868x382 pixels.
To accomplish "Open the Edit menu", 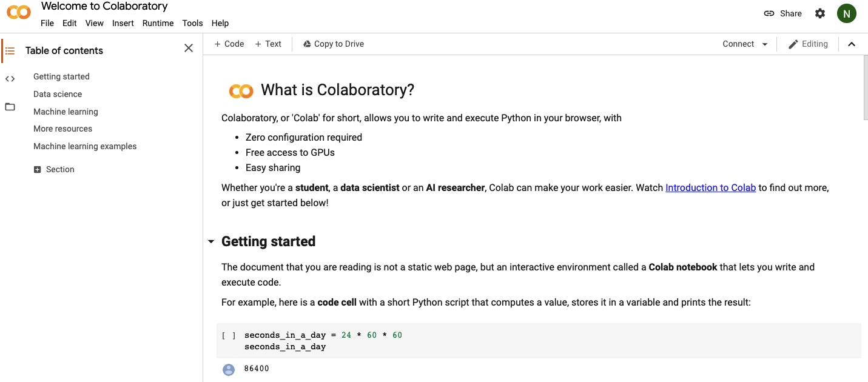I will (x=70, y=23).
